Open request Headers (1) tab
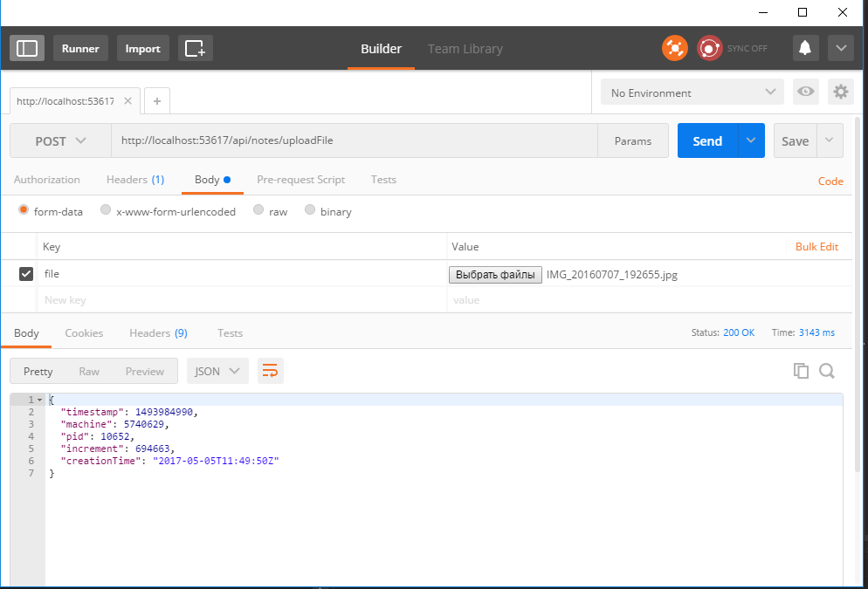The width and height of the screenshot is (868, 589). pyautogui.click(x=135, y=180)
